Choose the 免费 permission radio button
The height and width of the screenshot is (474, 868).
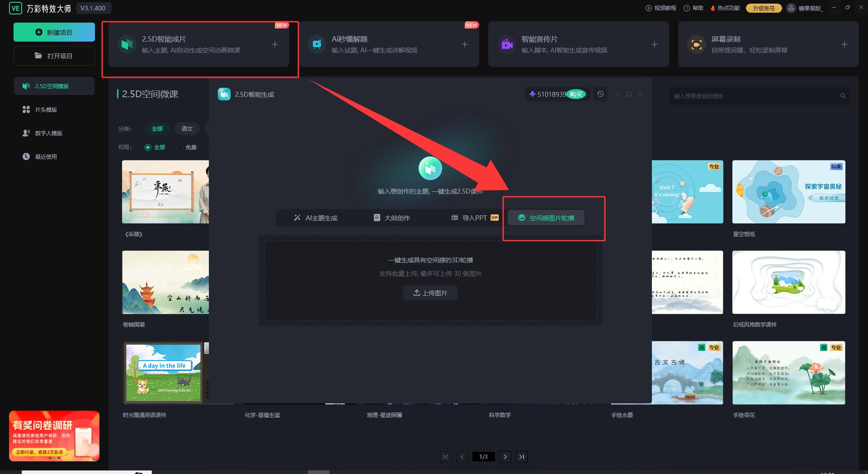click(x=179, y=147)
